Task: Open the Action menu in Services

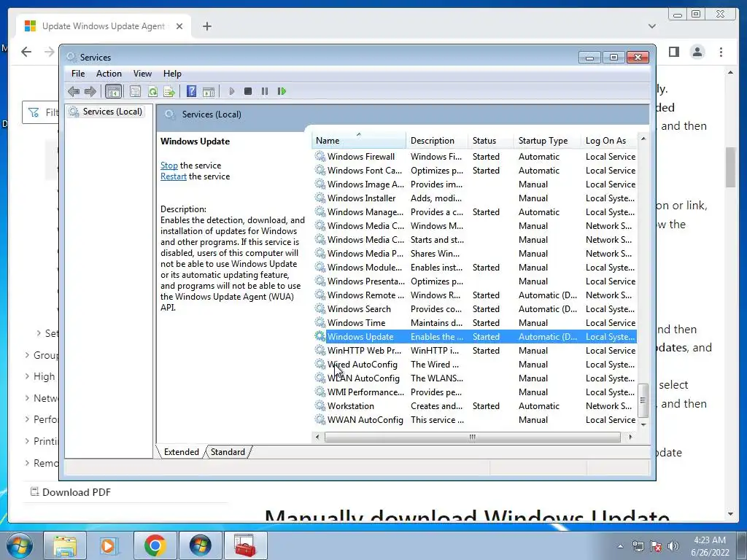Action: 109,74
